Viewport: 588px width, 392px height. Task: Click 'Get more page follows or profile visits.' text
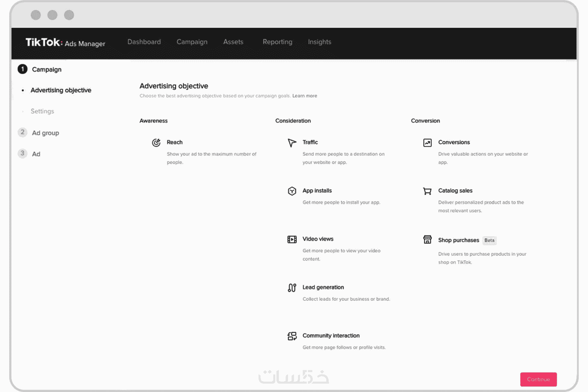point(344,347)
